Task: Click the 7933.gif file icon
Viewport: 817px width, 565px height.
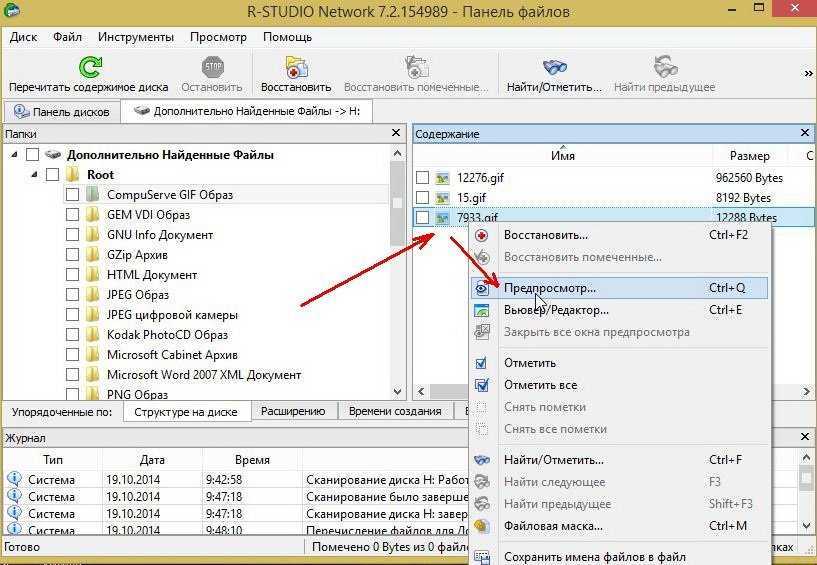Action: [442, 217]
